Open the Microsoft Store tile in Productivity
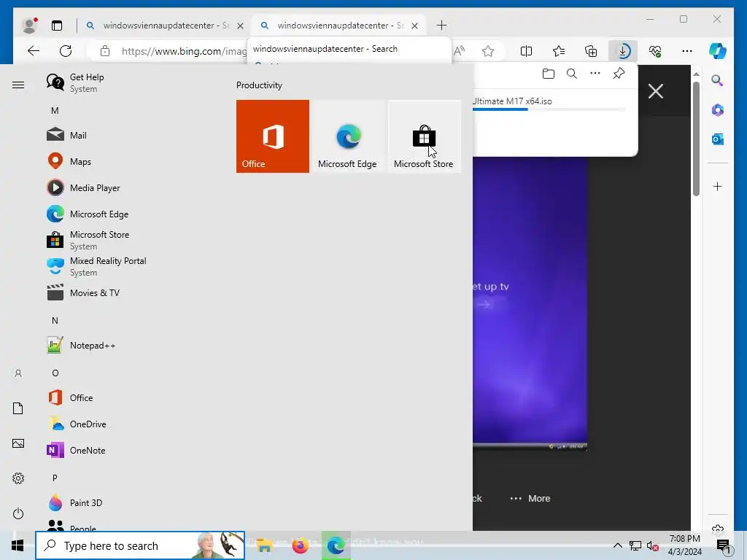 [x=424, y=136]
